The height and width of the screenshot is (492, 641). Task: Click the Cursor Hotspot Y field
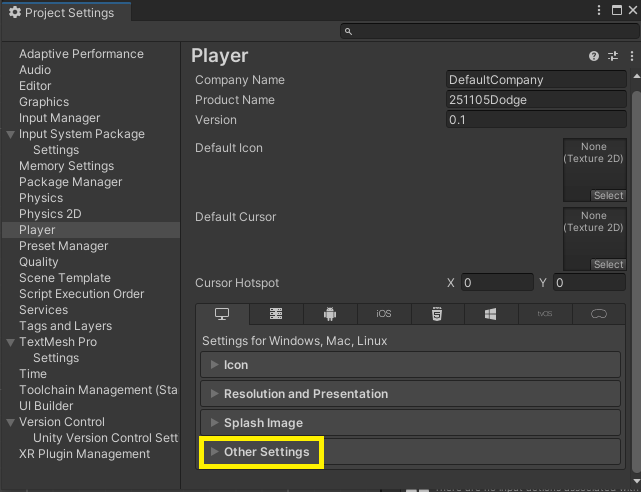(x=589, y=283)
